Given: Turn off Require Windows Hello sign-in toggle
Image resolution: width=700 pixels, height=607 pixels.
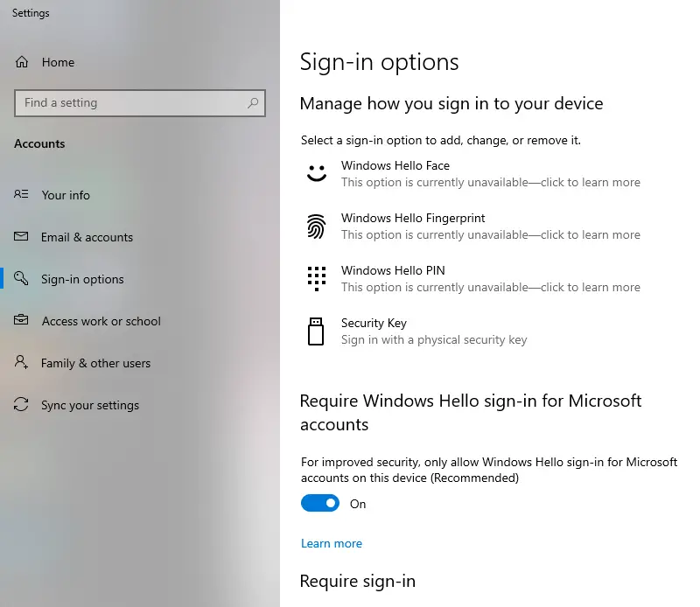Looking at the screenshot, I should (x=320, y=503).
